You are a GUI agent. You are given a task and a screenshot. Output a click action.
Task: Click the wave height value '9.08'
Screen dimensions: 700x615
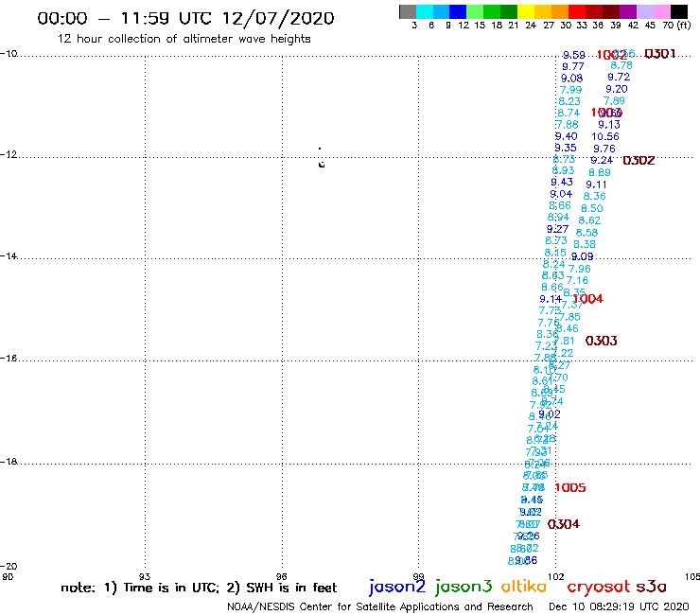pos(572,79)
